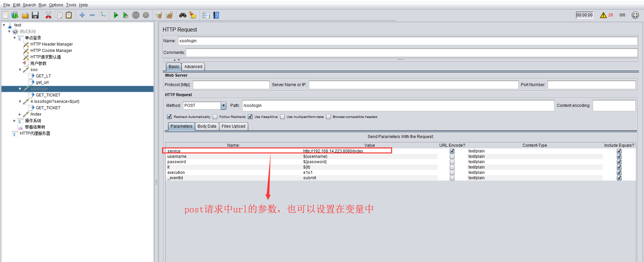This screenshot has height=262, width=644.
Task: Toggle URL Encode for service row
Action: pyautogui.click(x=452, y=151)
